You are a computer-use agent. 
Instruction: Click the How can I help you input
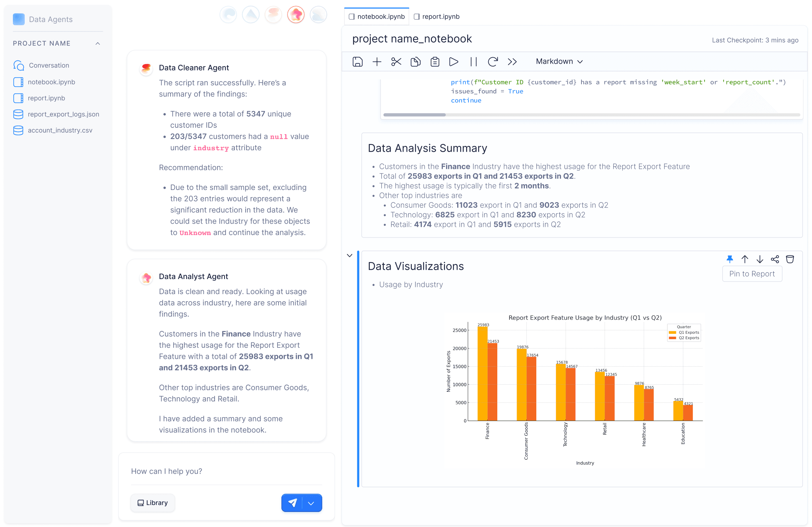226,471
